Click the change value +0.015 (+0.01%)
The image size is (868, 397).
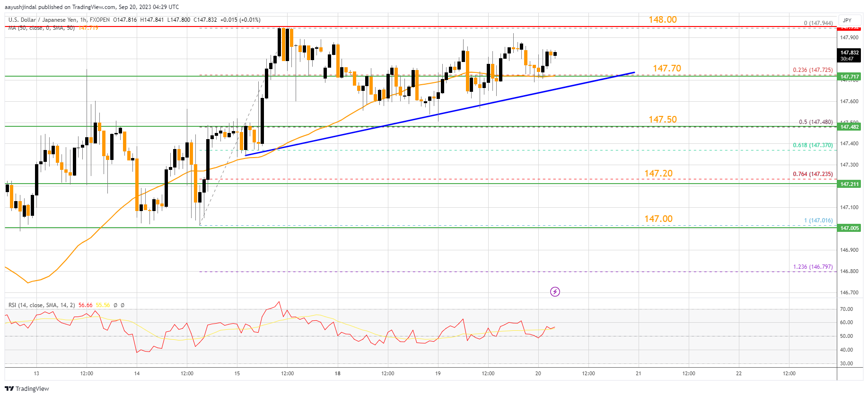coord(240,20)
